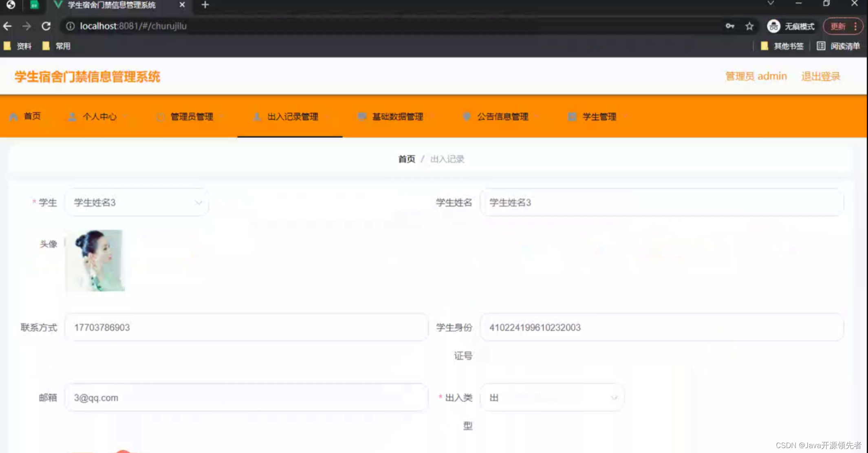Open the 学生 selection dropdown
The image size is (868, 453).
[x=137, y=203]
